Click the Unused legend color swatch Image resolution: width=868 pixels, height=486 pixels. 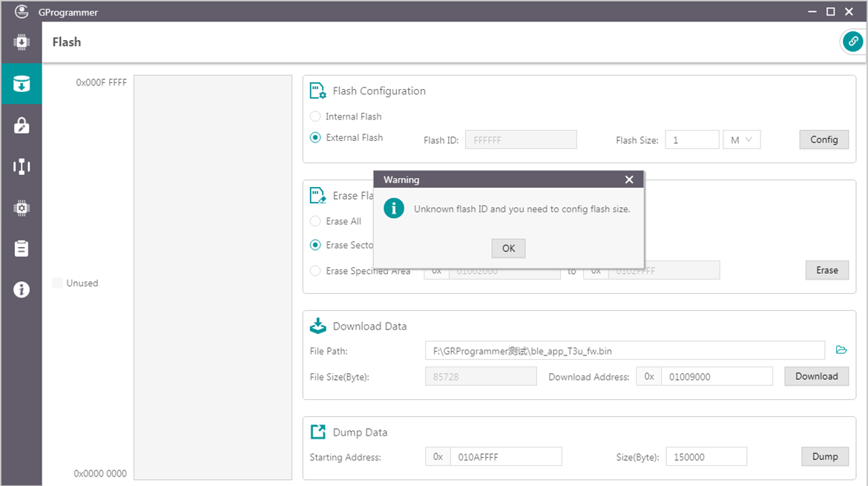point(58,283)
